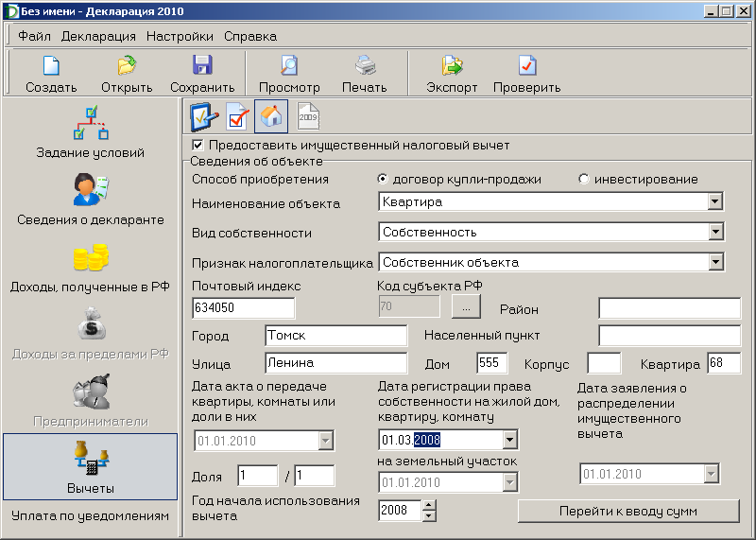Screen dimensions: 756x540
Task: Click the ... button for Код субъекта РФ
Action: tap(466, 307)
